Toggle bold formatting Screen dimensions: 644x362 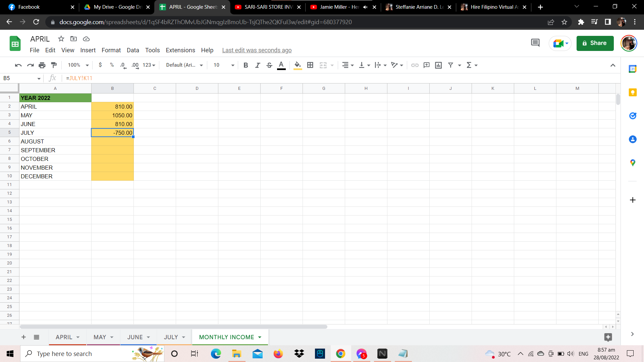(246, 65)
